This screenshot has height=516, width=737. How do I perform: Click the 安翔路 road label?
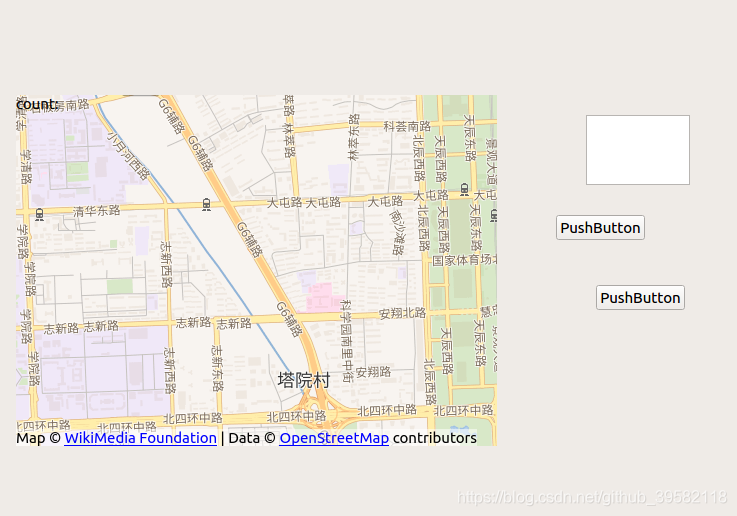[374, 372]
